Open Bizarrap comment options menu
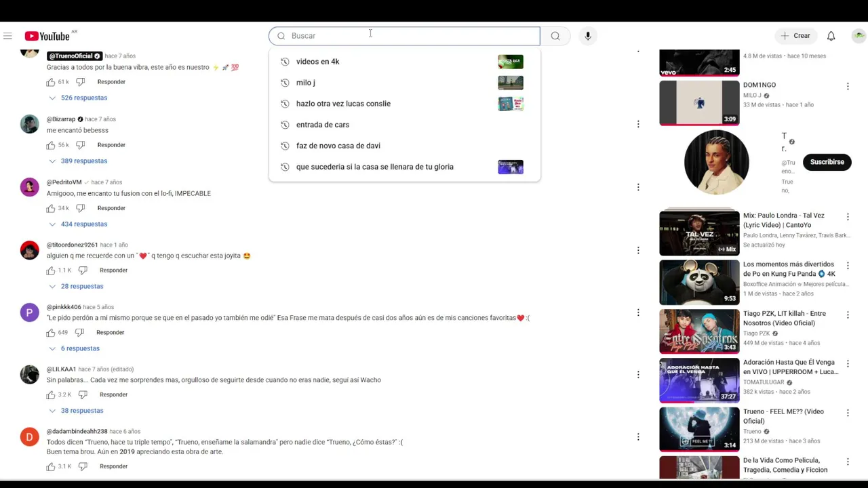This screenshot has width=868, height=488. [x=638, y=124]
